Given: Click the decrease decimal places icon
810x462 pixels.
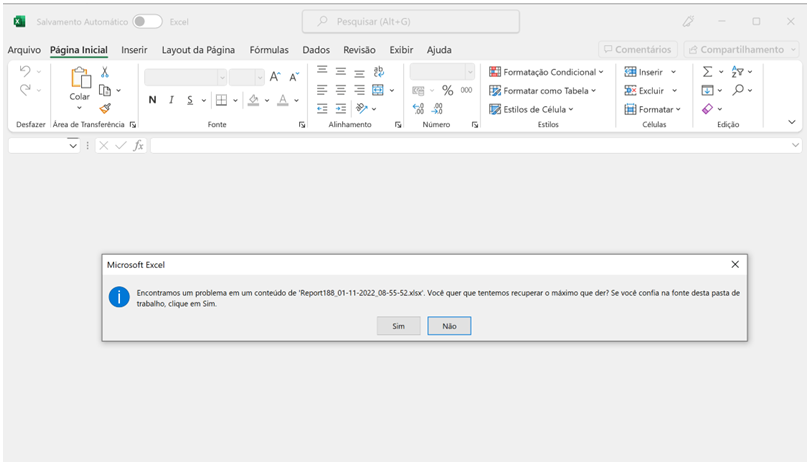Looking at the screenshot, I should pos(437,109).
